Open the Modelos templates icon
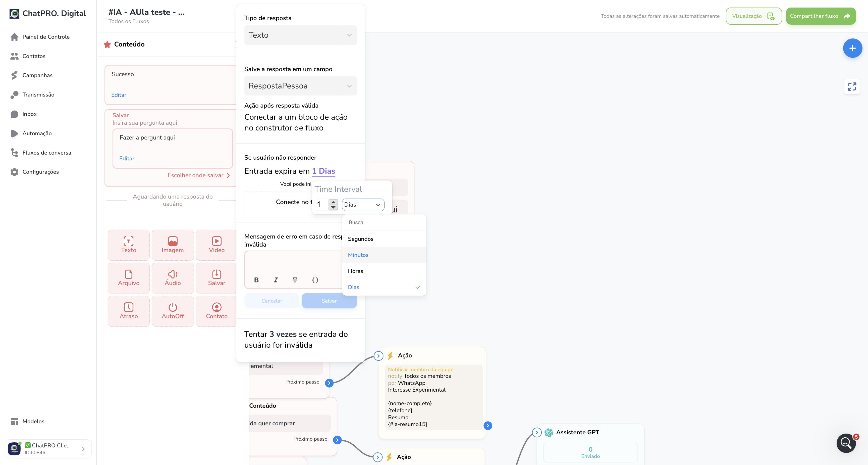The width and height of the screenshot is (868, 465). click(14, 422)
